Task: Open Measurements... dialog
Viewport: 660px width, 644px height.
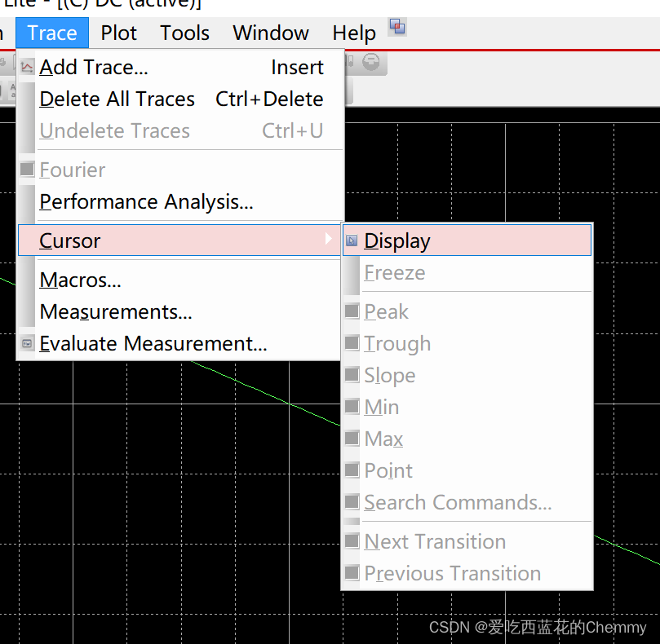Action: [x=115, y=312]
